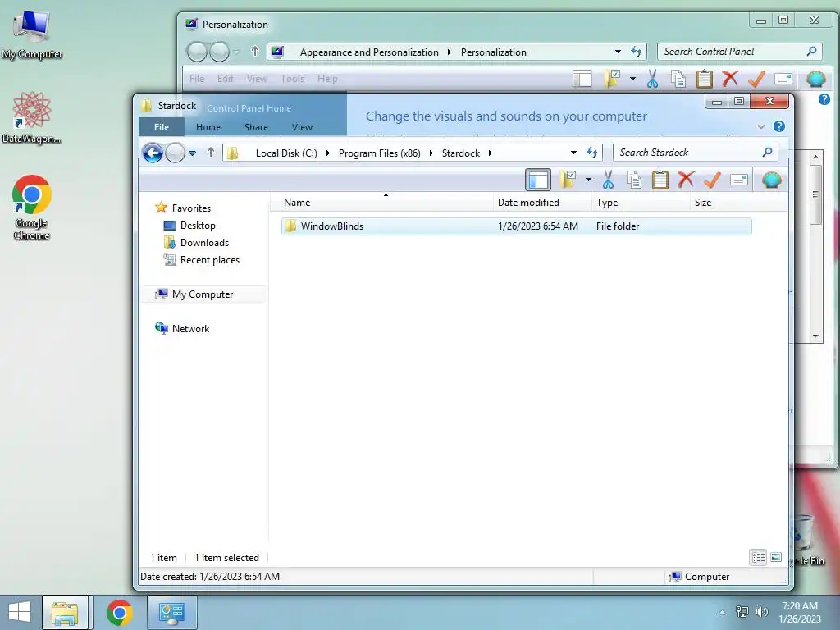
Task: Open the recent locations dropdown in Stardock window
Action: pyautogui.click(x=192, y=153)
